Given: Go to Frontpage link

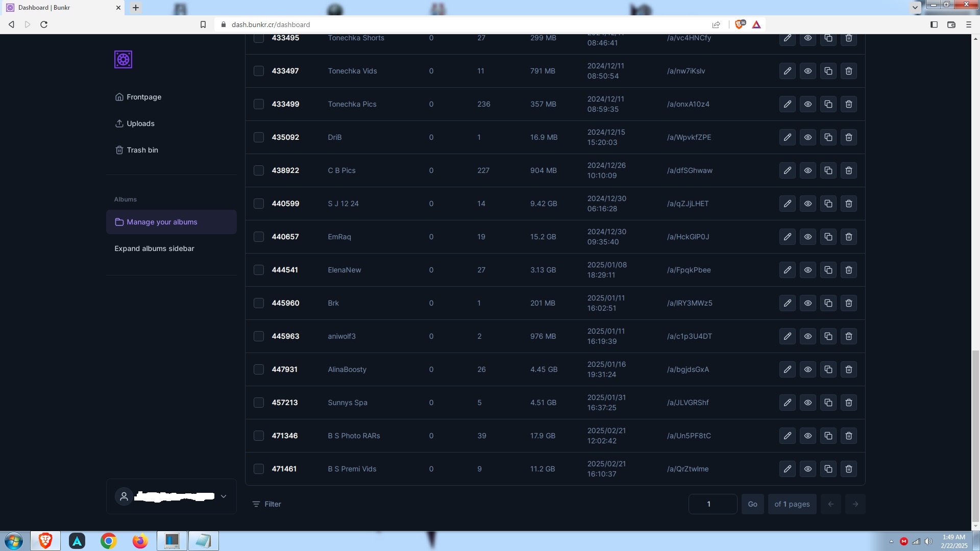Looking at the screenshot, I should pyautogui.click(x=143, y=97).
